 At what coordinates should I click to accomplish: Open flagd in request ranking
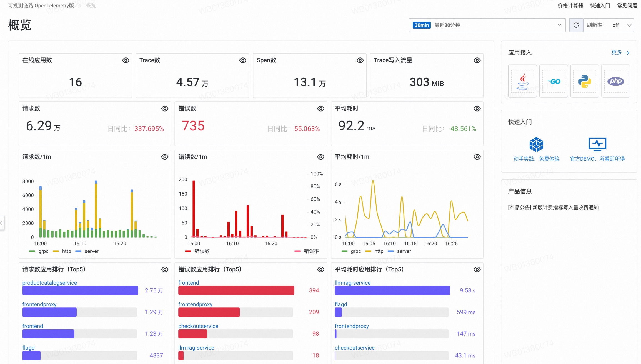[x=29, y=348]
